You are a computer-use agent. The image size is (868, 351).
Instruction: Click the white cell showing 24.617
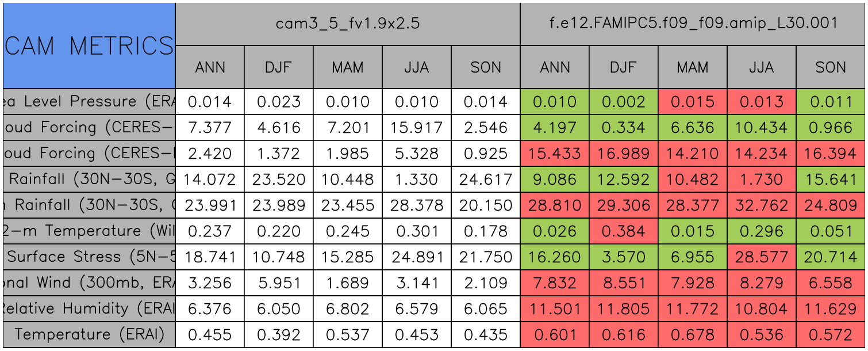click(x=486, y=179)
